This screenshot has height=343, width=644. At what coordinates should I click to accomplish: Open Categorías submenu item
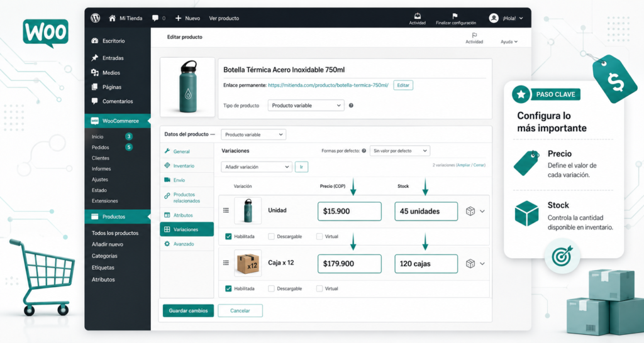pos(104,256)
